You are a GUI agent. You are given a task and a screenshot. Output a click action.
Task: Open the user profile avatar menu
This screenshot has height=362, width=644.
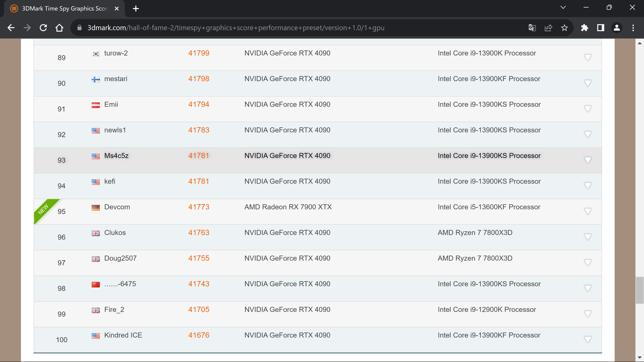pyautogui.click(x=617, y=28)
